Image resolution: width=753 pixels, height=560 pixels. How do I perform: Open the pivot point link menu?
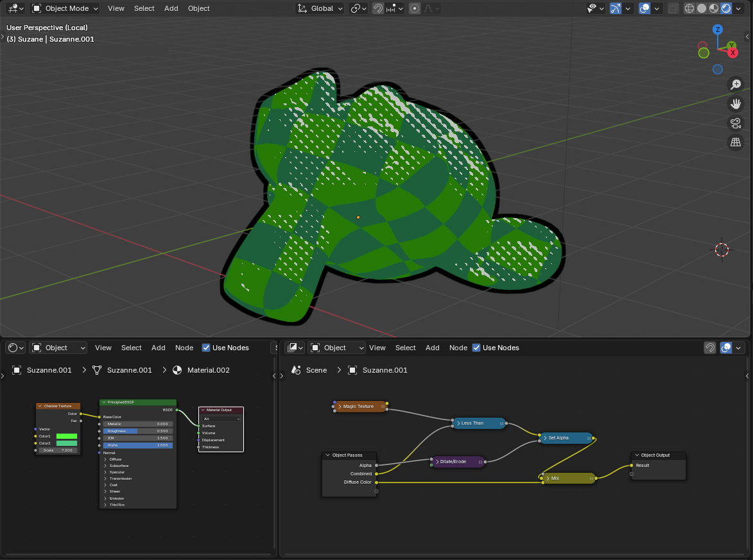click(x=359, y=8)
